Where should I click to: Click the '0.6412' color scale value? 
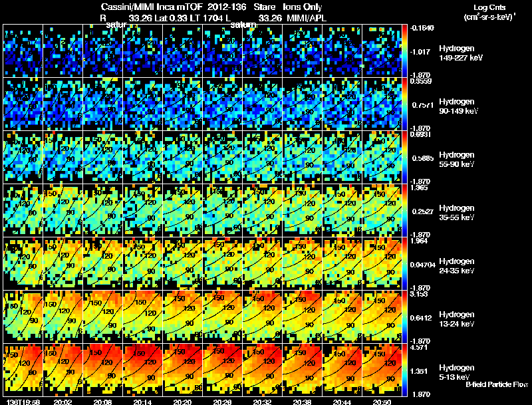point(422,318)
